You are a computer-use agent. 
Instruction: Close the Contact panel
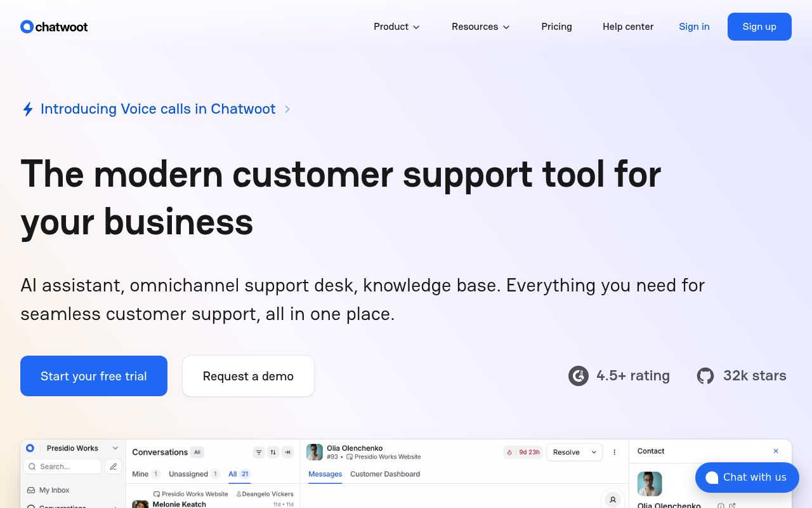tap(776, 451)
